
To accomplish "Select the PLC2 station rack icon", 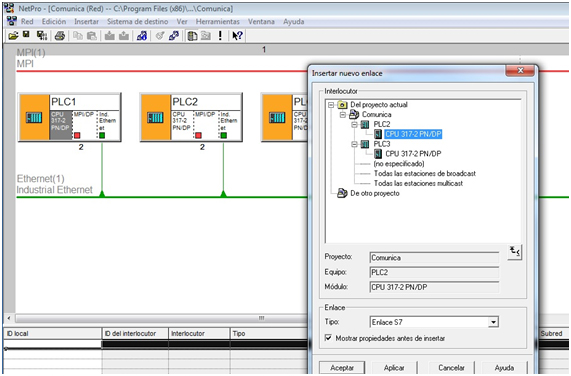I will point(155,117).
